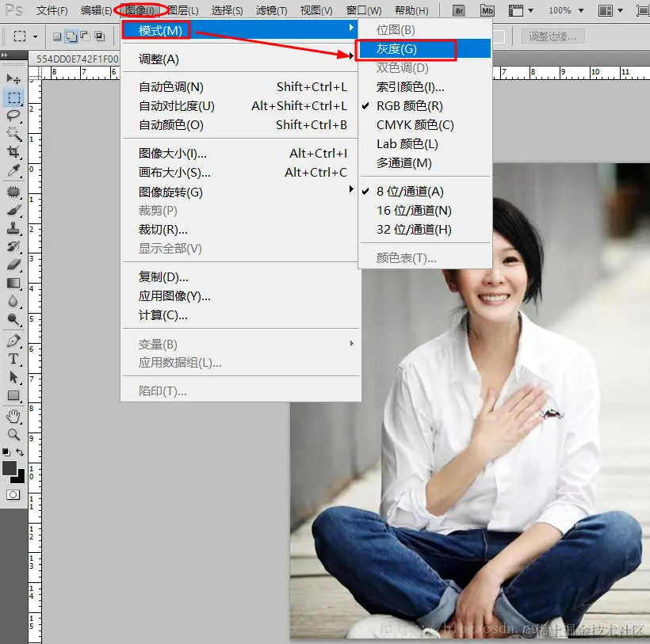Screen dimensions: 650x644
Task: Select the Zoom tool in toolbox
Action: pos(13,434)
